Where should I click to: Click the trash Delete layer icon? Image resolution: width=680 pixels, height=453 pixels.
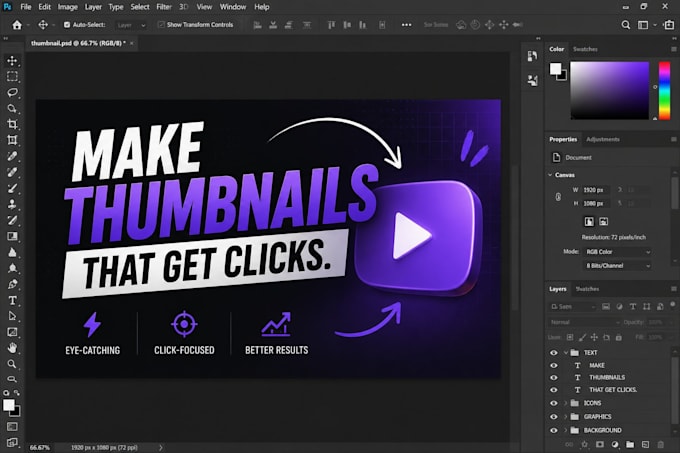[x=660, y=444]
